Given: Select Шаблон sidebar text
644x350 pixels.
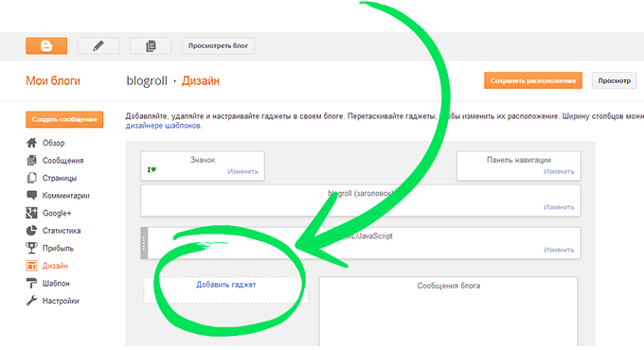Looking at the screenshot, I should tap(56, 284).
